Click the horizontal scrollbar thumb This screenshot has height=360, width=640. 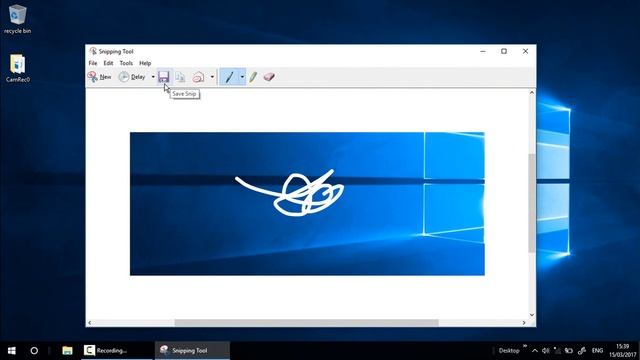[307, 322]
